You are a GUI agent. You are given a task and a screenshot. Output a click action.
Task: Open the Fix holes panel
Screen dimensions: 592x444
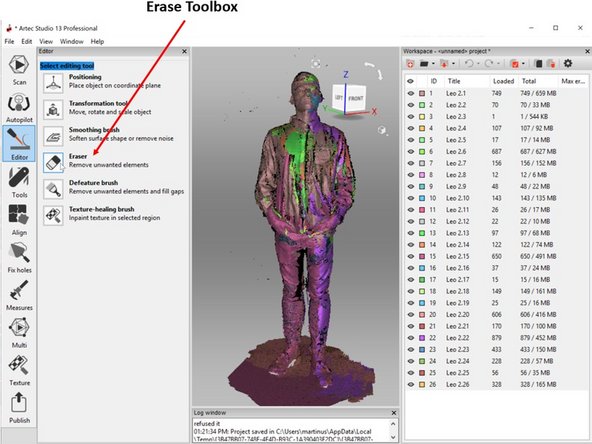tap(19, 258)
